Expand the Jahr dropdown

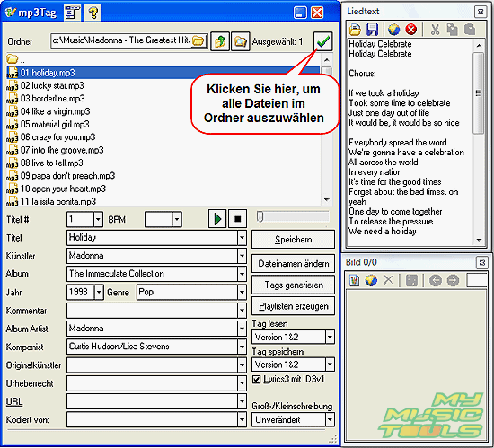pos(99,292)
